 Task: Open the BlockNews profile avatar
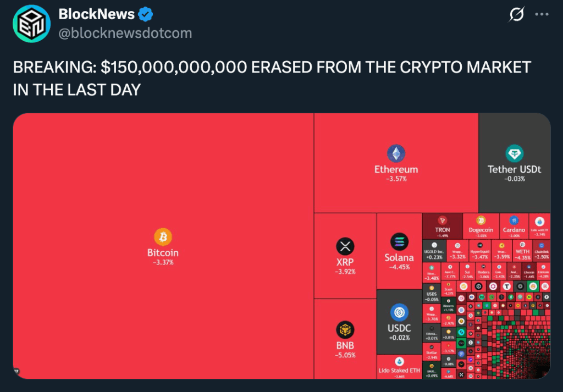31,24
